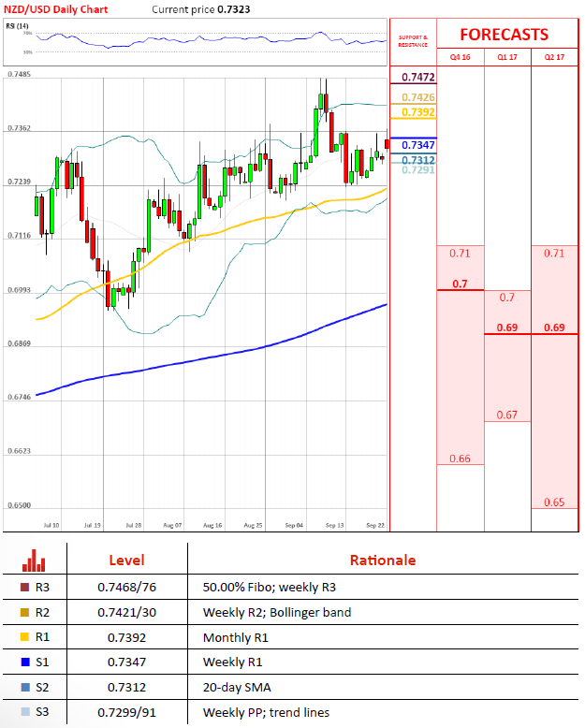The width and height of the screenshot is (585, 728).
Task: Select the 'NZD/USD Daily Chart' title
Action: click(x=56, y=9)
